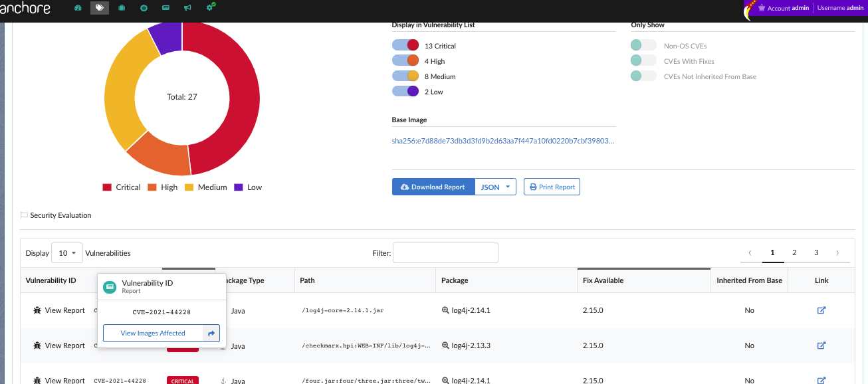This screenshot has width=868, height=384.
Task: Click the external link icon for log4j-2.14.1 row
Action: pyautogui.click(x=821, y=310)
